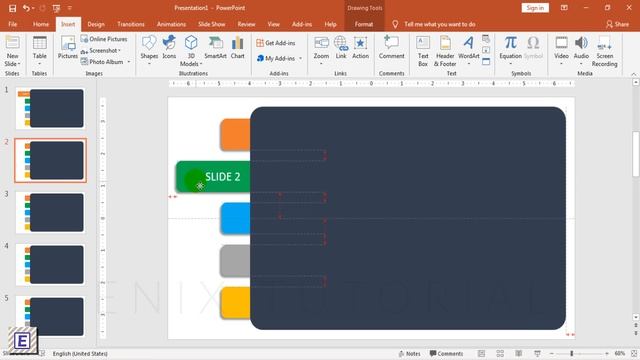Open the Animations tab
Image resolution: width=640 pixels, height=360 pixels.
click(x=171, y=24)
